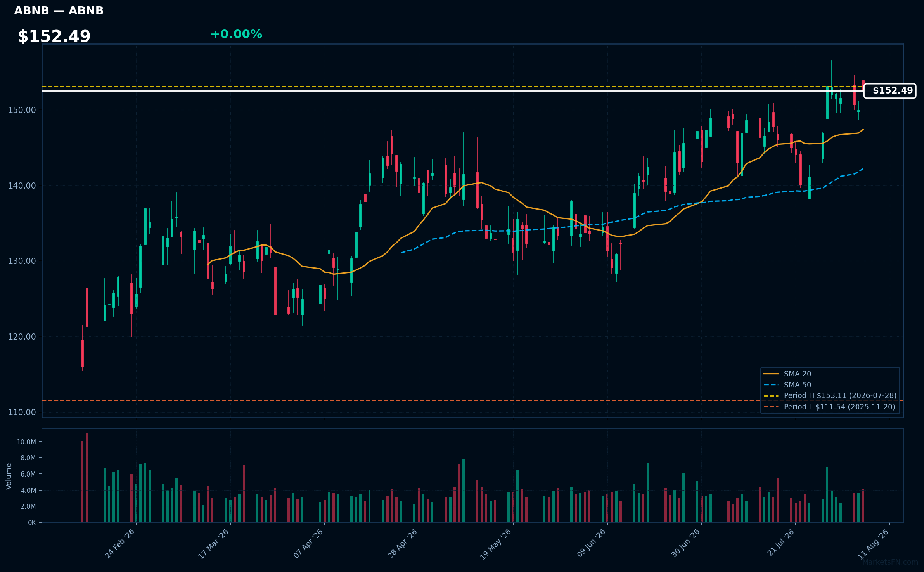The width and height of the screenshot is (924, 572).
Task: Click the 150.00 price axis label
Action: 22,110
